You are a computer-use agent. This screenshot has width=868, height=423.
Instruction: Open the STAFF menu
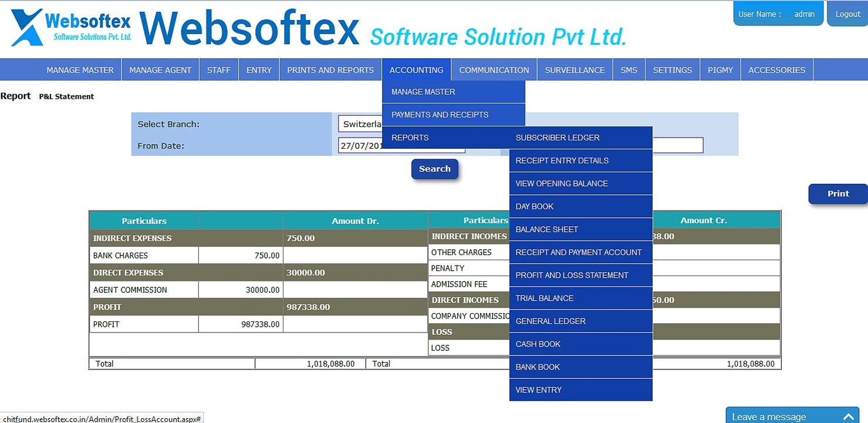(219, 70)
